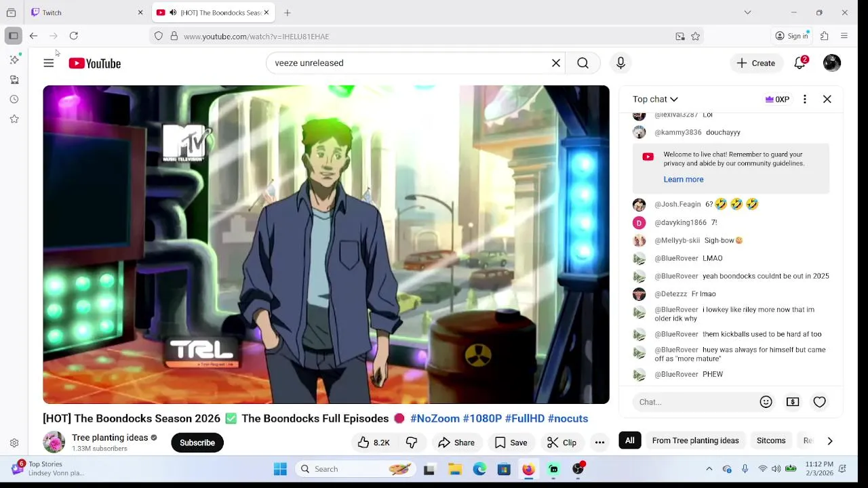The width and height of the screenshot is (868, 488).
Task: Go to the YouTube home logo
Action: pyautogui.click(x=94, y=63)
